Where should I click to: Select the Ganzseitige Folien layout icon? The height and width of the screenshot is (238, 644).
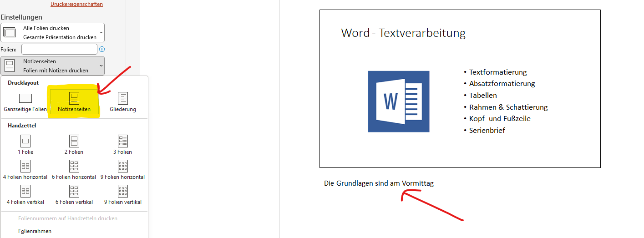[x=25, y=98]
